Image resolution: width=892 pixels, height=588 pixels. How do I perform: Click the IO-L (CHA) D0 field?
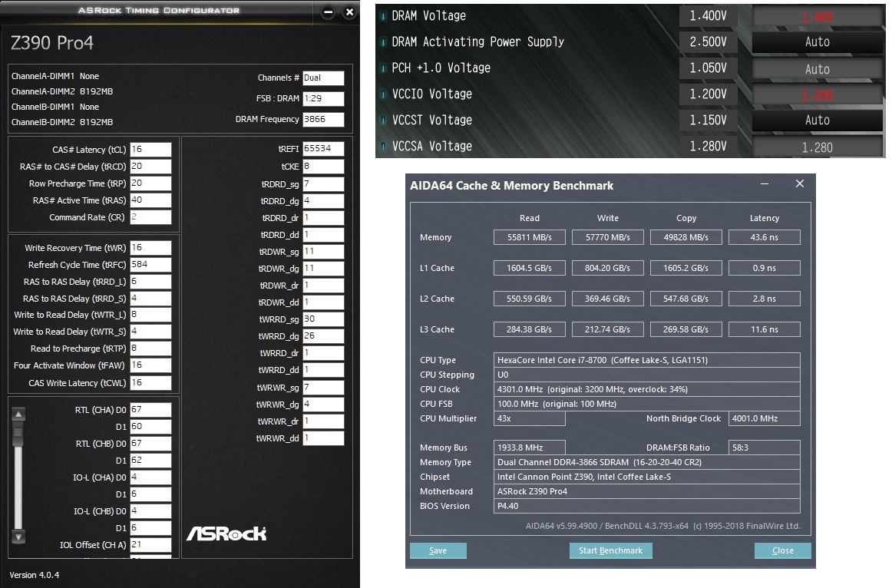coord(150,477)
